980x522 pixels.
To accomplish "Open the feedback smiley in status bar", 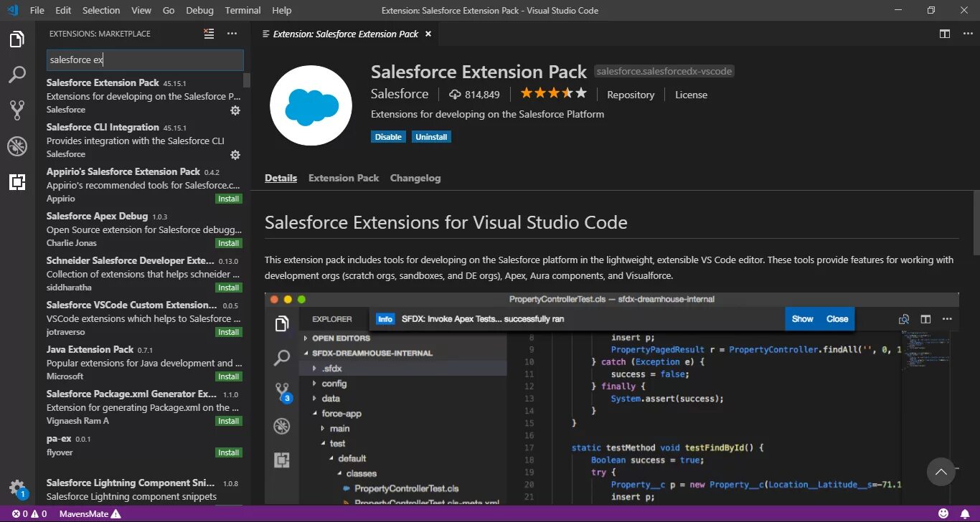I will click(943, 513).
